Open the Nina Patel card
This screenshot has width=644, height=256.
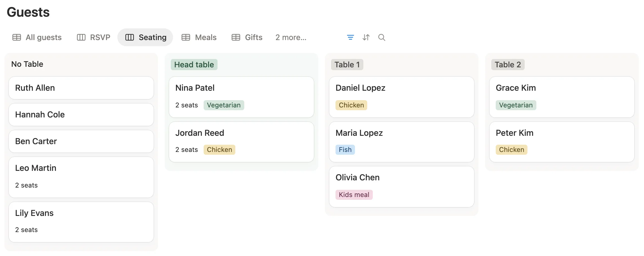(x=241, y=97)
